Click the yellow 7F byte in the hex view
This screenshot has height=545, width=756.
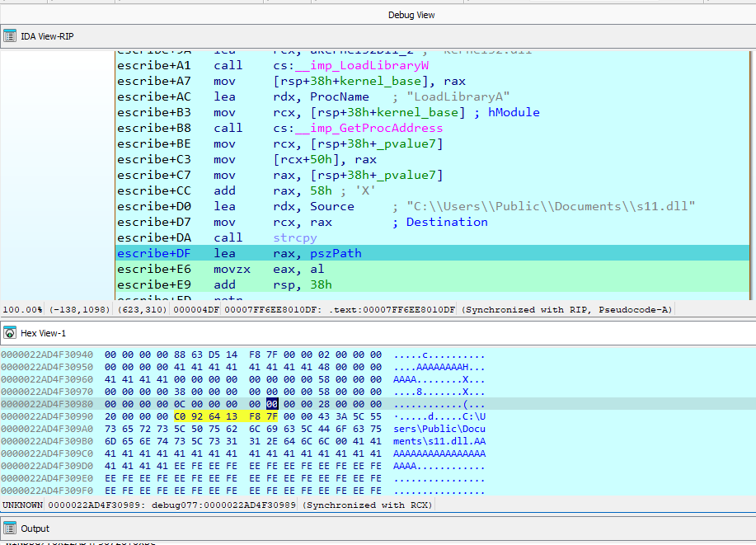coord(272,416)
